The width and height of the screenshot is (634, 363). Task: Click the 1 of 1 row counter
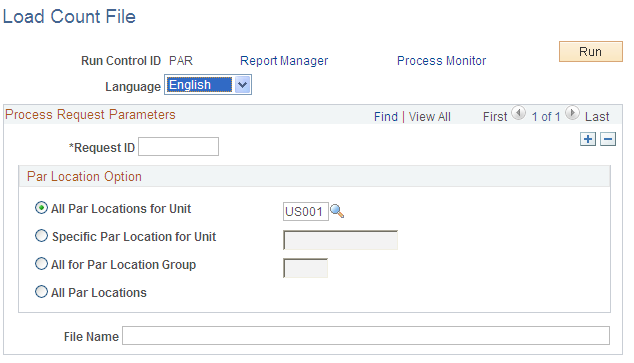[546, 117]
